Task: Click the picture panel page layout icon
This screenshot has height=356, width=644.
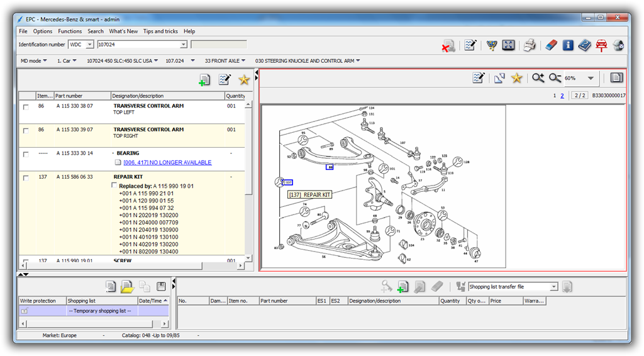Action: click(616, 77)
